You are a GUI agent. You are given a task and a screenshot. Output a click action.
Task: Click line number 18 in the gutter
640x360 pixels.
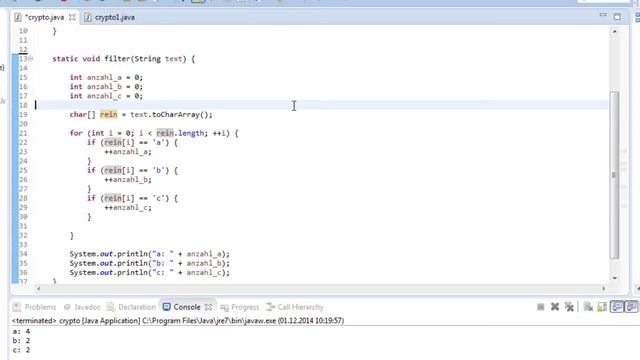click(23, 105)
